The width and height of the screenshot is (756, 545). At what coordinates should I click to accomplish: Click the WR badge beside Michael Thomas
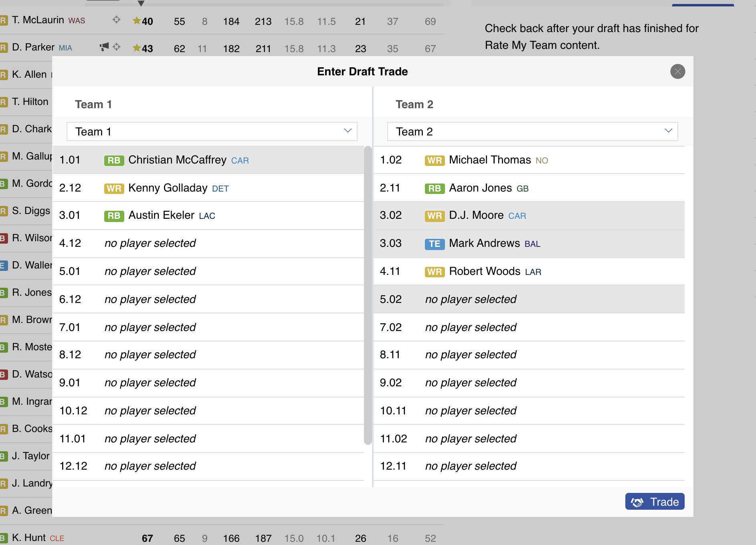coord(435,160)
